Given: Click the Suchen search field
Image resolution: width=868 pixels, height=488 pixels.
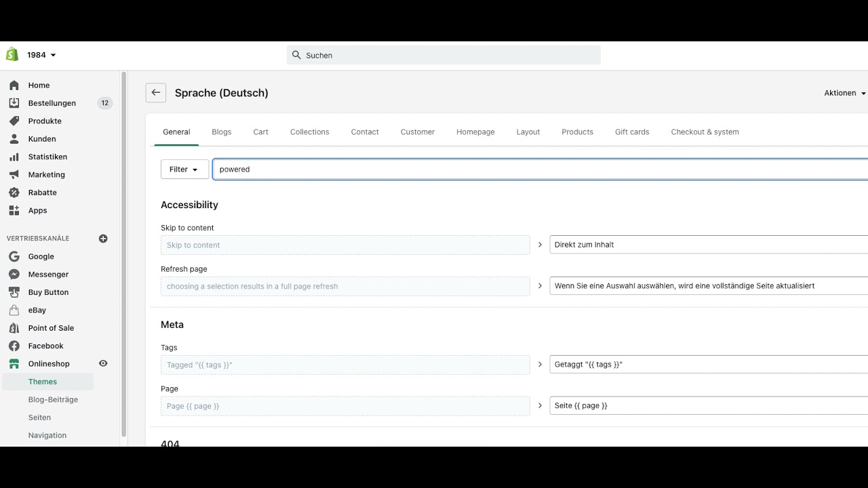Looking at the screenshot, I should click(443, 56).
